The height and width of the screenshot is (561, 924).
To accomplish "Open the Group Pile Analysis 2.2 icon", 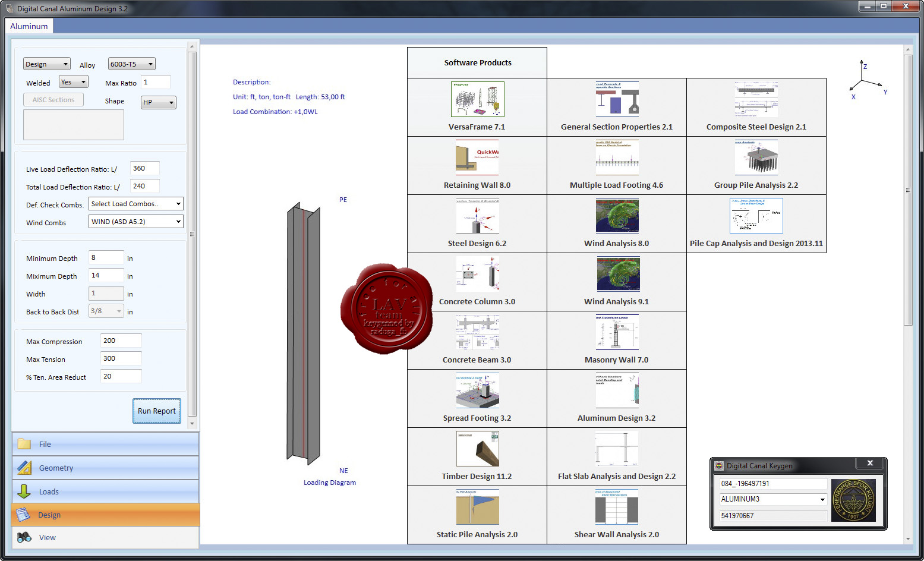I will (x=756, y=157).
